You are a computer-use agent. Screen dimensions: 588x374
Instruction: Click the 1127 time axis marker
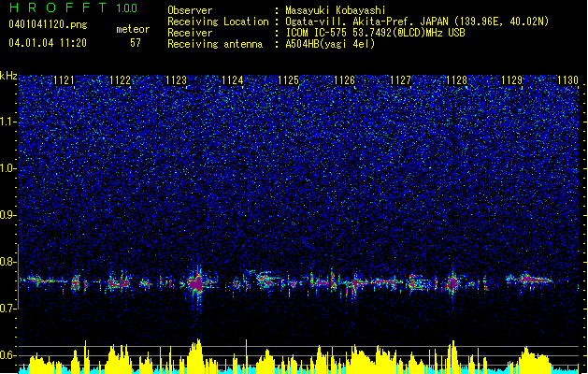[400, 80]
